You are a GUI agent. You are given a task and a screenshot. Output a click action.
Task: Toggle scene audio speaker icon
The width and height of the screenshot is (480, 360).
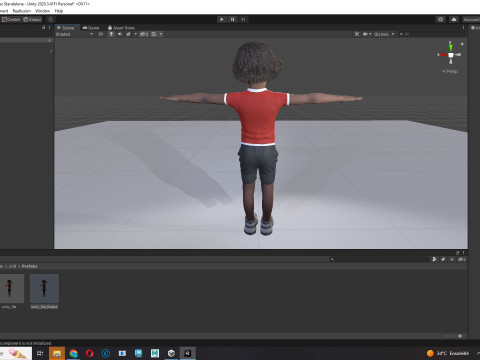(120, 34)
